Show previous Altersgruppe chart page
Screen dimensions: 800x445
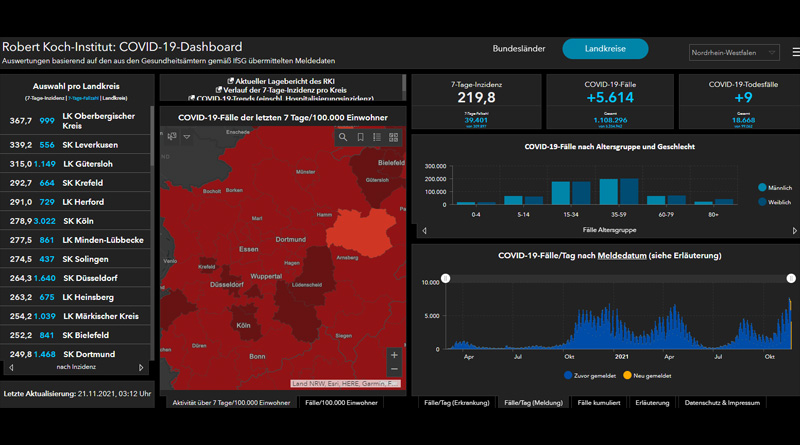tap(424, 231)
